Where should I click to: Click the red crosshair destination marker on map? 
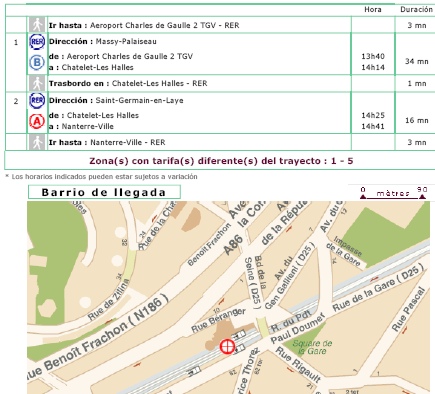[x=227, y=346]
